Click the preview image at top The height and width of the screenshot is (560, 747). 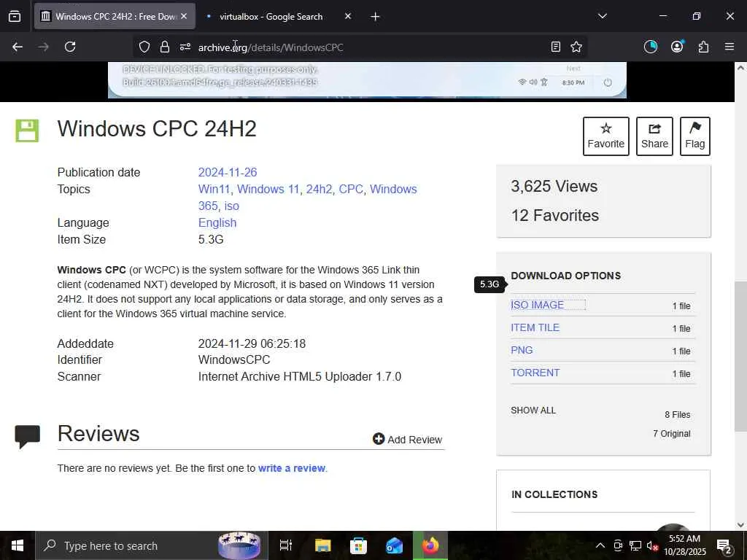pyautogui.click(x=367, y=80)
